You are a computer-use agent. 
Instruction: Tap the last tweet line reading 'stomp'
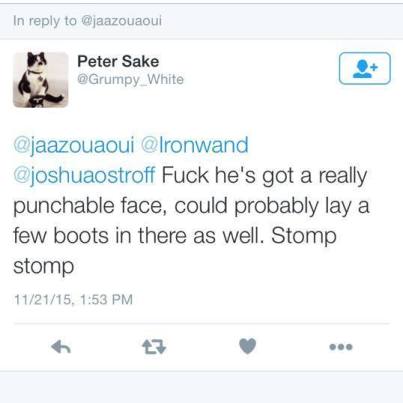point(43,266)
